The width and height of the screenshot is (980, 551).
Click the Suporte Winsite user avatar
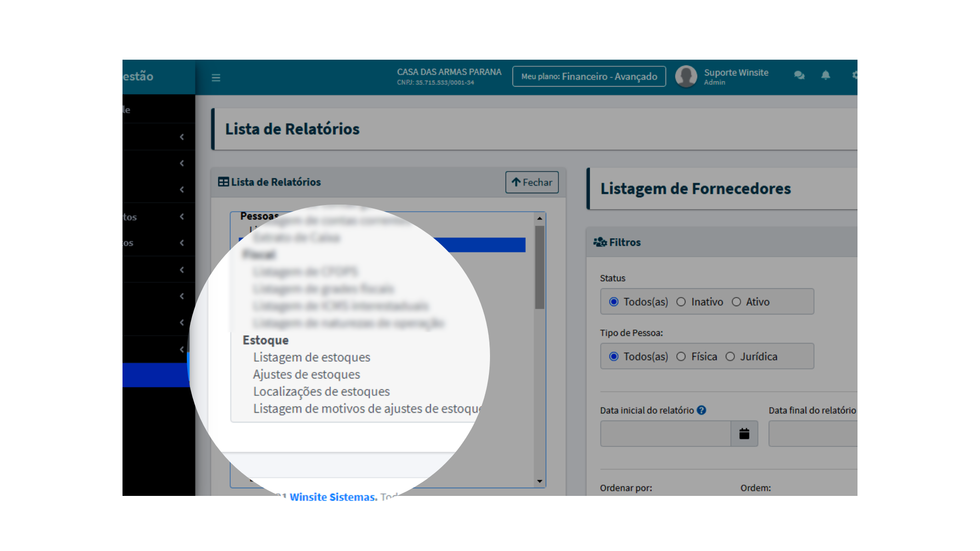[686, 77]
